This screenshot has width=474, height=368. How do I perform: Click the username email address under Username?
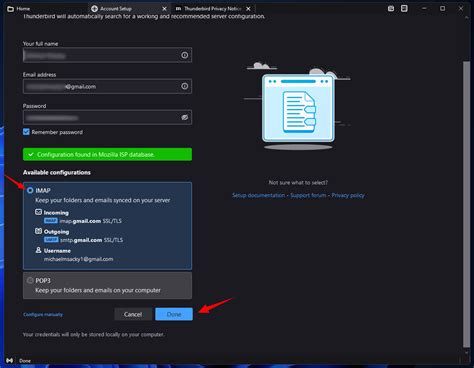79,259
